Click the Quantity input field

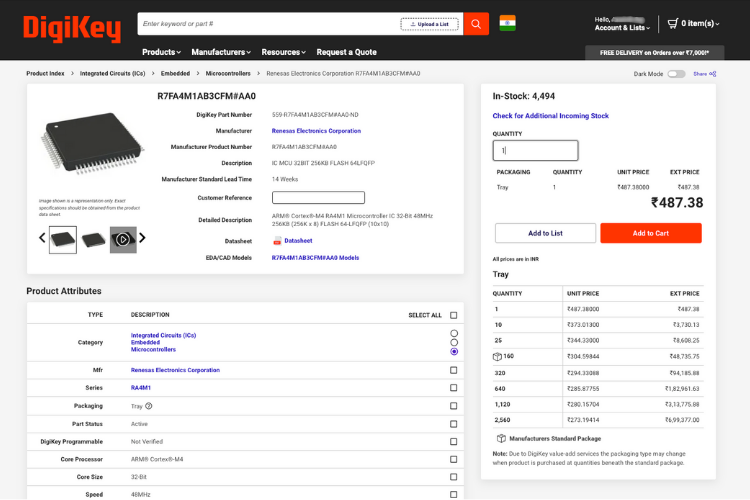point(535,150)
